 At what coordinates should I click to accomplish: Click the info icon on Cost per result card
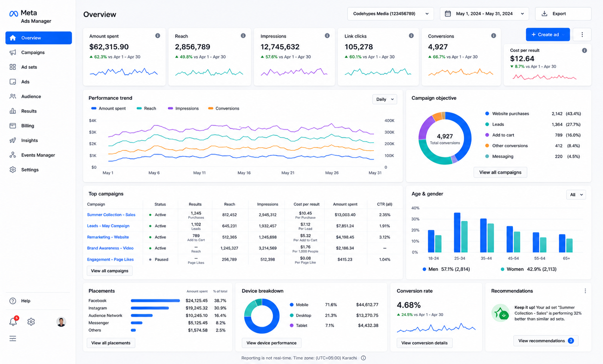(x=584, y=50)
